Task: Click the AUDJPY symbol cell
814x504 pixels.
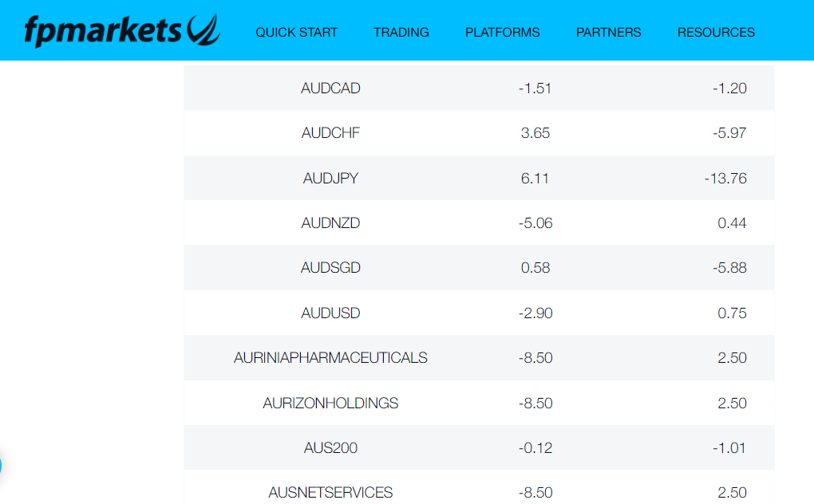Action: (330, 179)
